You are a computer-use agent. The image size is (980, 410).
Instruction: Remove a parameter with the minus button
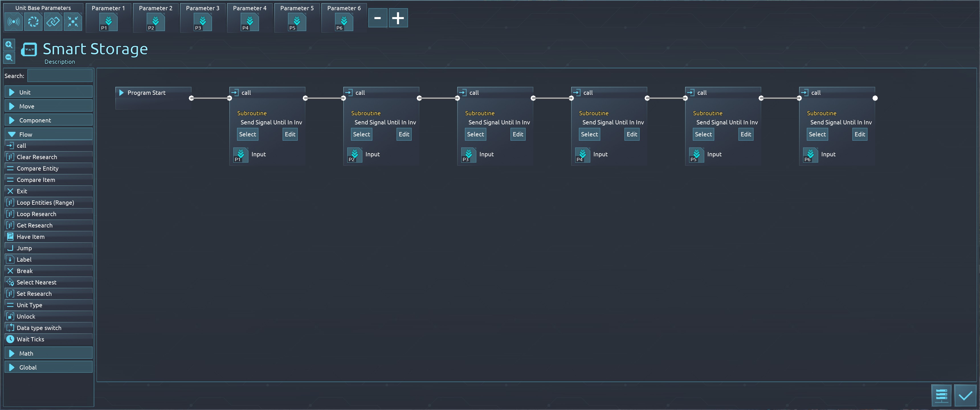coord(377,18)
